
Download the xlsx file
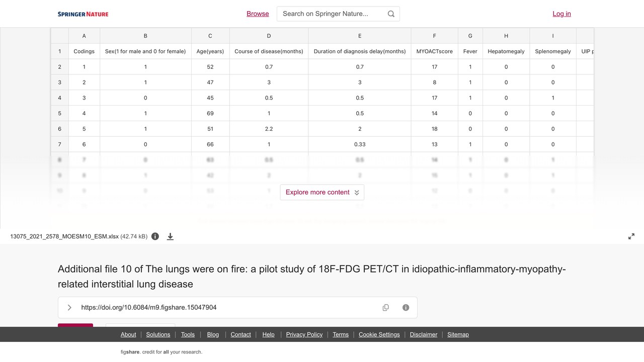(x=170, y=236)
